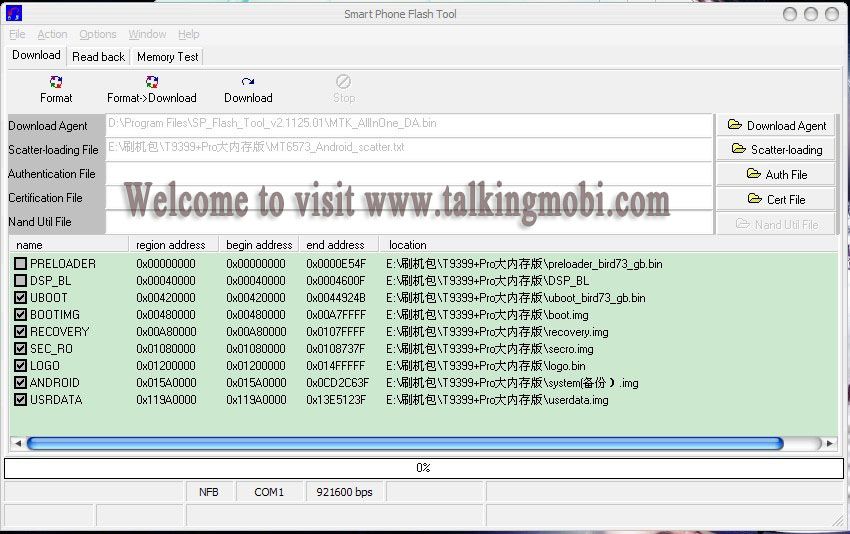
Task: Open the Help menu
Action: click(189, 34)
